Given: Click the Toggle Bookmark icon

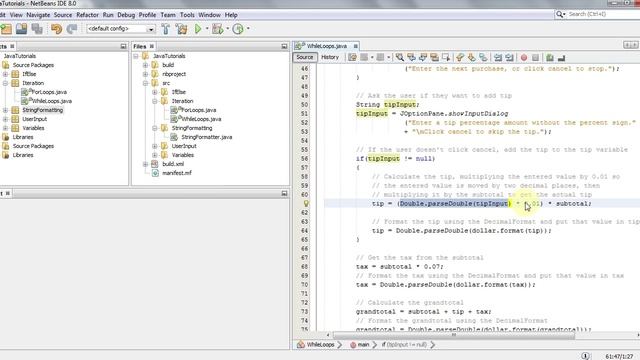Looking at the screenshot, I should click(x=483, y=58).
